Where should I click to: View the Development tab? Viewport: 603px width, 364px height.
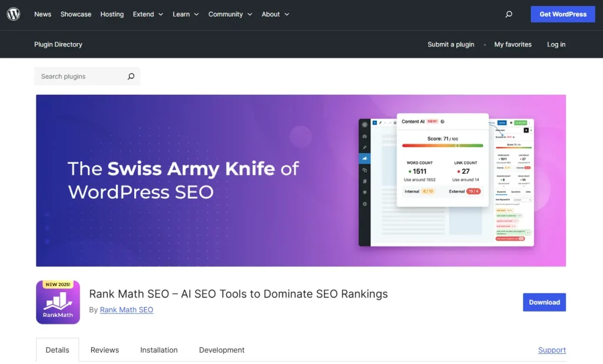point(221,350)
